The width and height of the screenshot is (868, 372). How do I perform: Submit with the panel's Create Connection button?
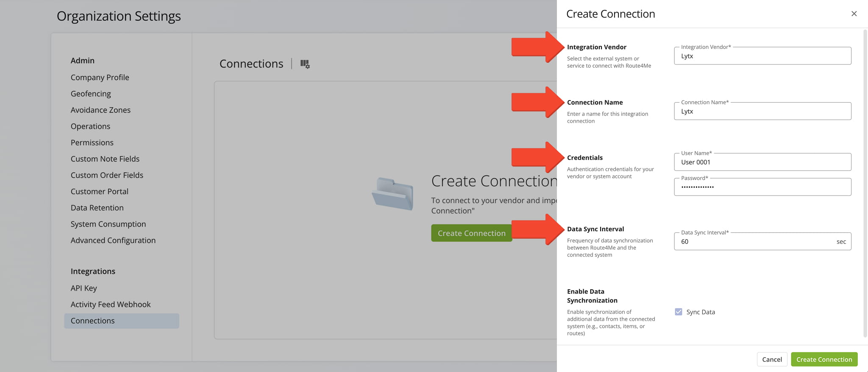[x=823, y=359]
